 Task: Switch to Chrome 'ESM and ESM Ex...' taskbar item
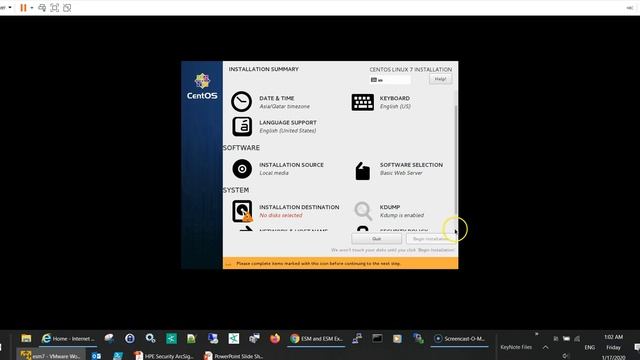click(x=316, y=338)
